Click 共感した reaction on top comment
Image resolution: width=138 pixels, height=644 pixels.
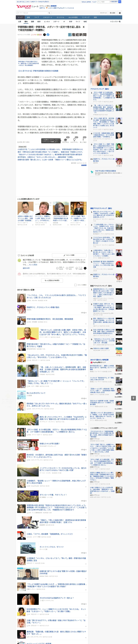(60, 268)
